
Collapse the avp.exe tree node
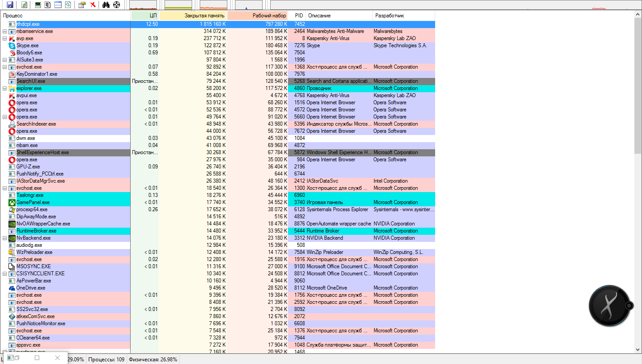point(4,38)
